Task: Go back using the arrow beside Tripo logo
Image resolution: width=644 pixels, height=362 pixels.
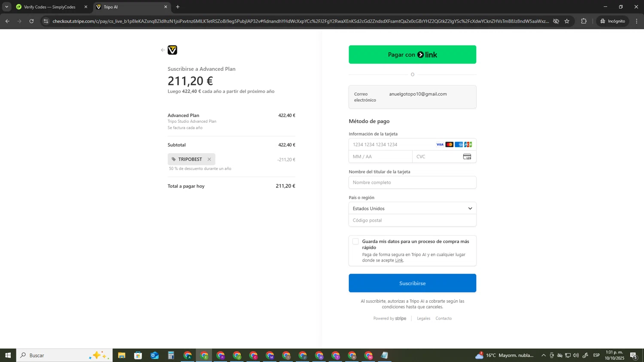Action: tap(163, 50)
